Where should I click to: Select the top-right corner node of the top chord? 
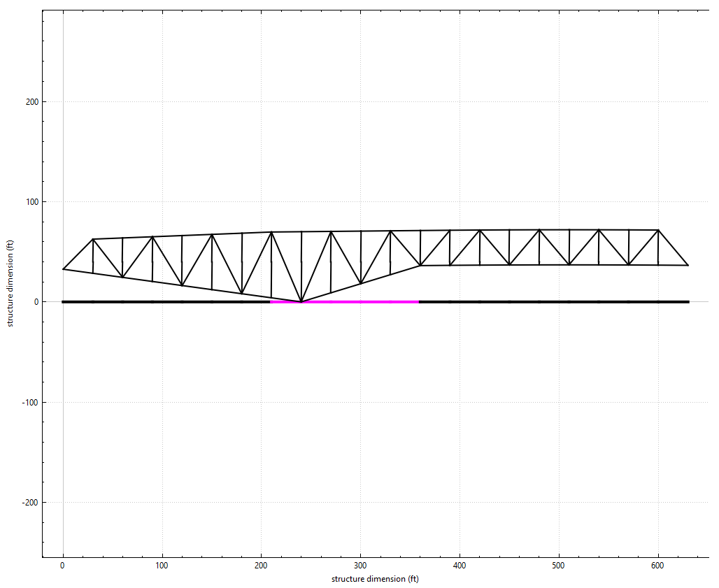(658, 230)
